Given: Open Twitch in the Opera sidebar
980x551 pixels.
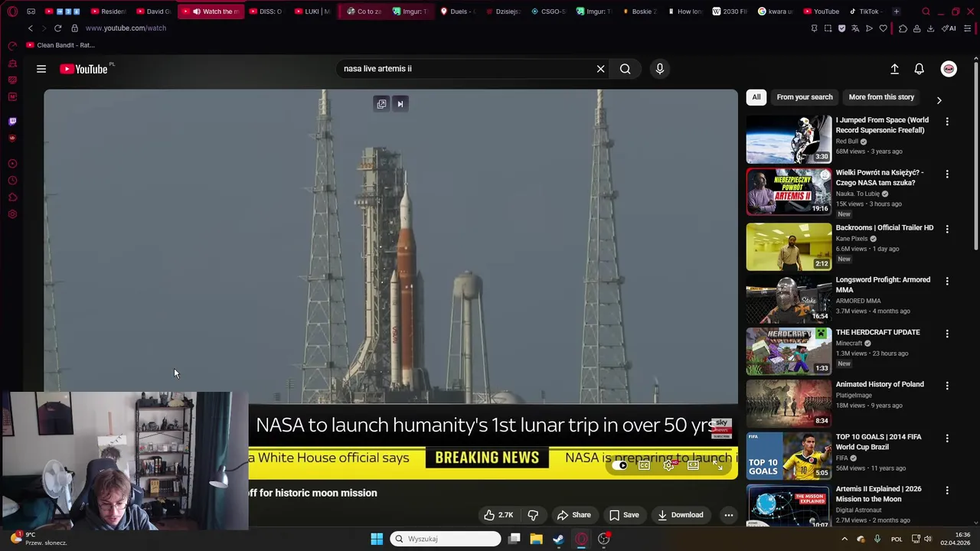Looking at the screenshot, I should 12,121.
